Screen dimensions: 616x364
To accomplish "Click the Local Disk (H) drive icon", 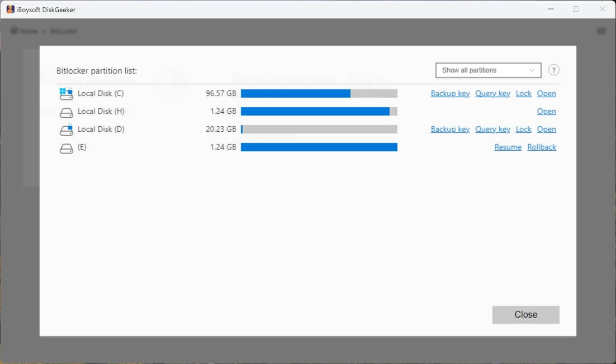I will tap(66, 113).
